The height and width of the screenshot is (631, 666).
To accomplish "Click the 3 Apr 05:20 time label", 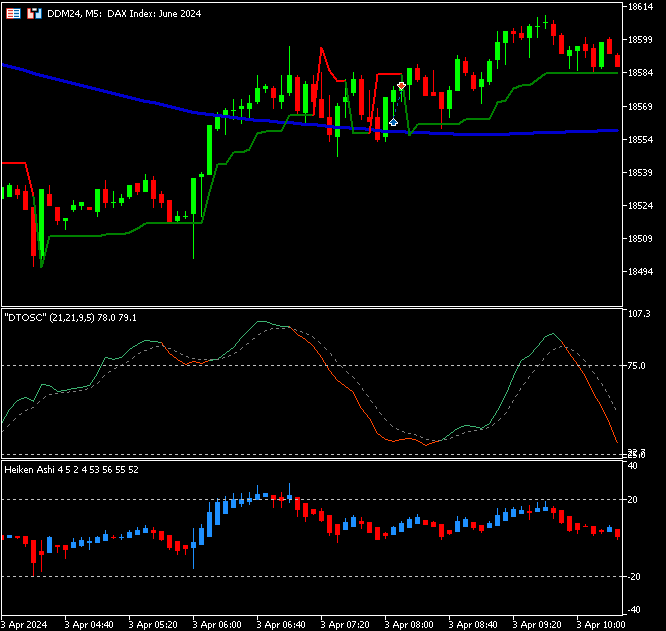I will (153, 625).
